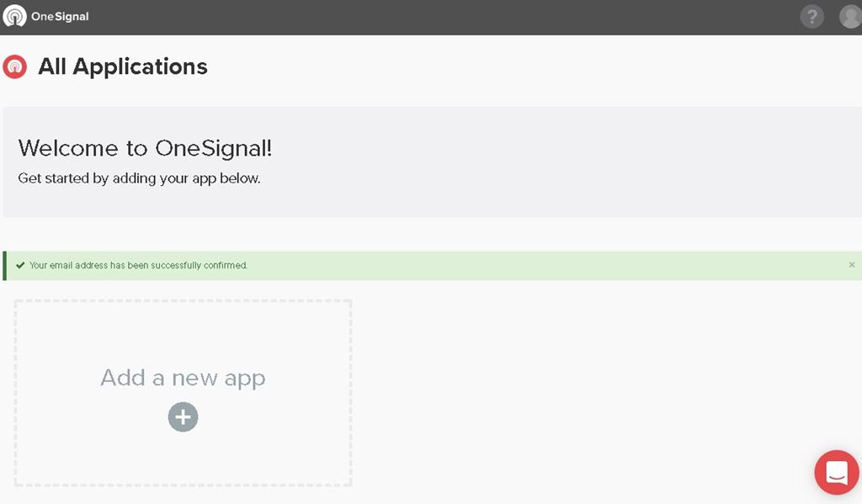Image resolution: width=862 pixels, height=504 pixels.
Task: Click the OneSignal wordmark text
Action: [x=60, y=17]
